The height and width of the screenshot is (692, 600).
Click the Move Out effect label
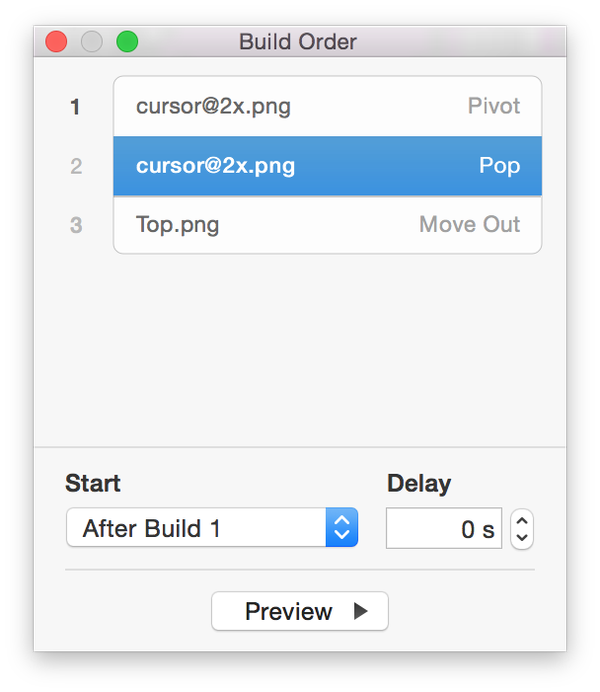coord(469,224)
